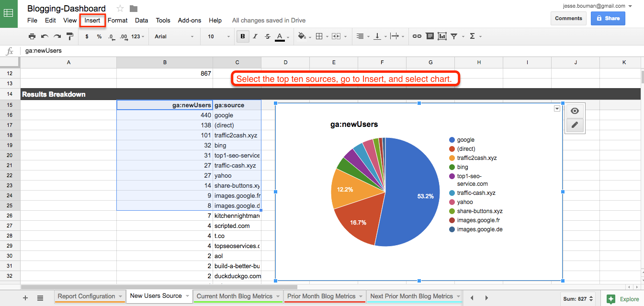Decrease decimal places
The image size is (644, 306).
tap(111, 36)
